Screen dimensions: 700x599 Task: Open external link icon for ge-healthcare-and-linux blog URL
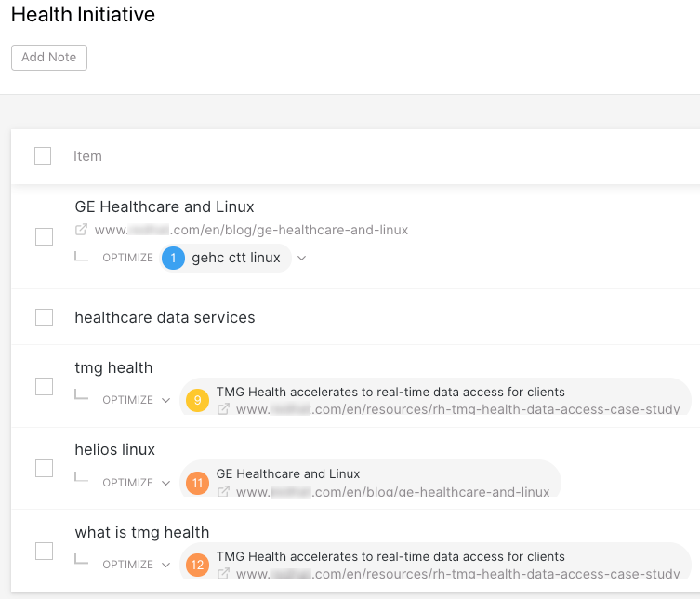81,230
